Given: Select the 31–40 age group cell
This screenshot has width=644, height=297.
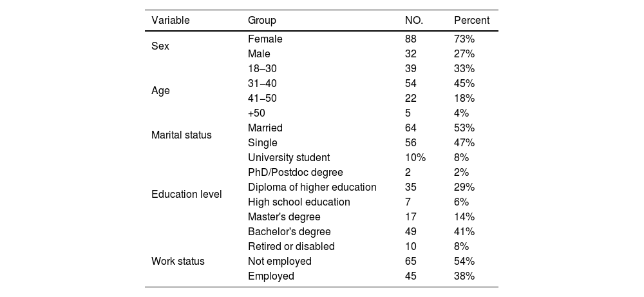Looking at the screenshot, I should [262, 84].
